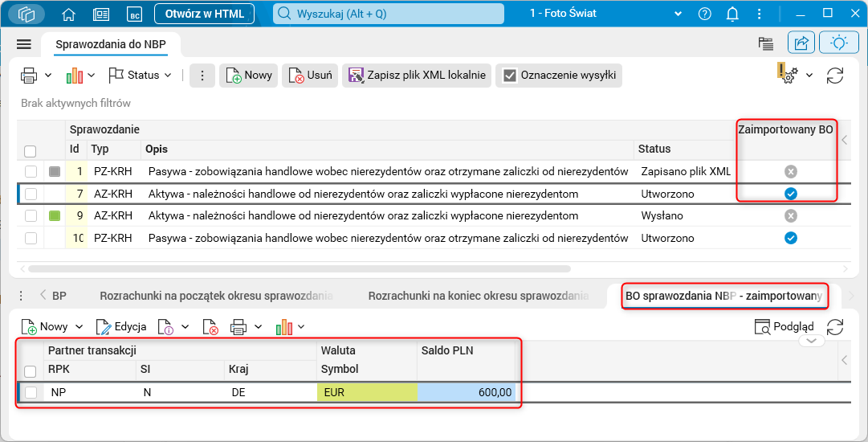
Task: Click Zapisz plik XML lokalnie
Action: click(x=417, y=76)
